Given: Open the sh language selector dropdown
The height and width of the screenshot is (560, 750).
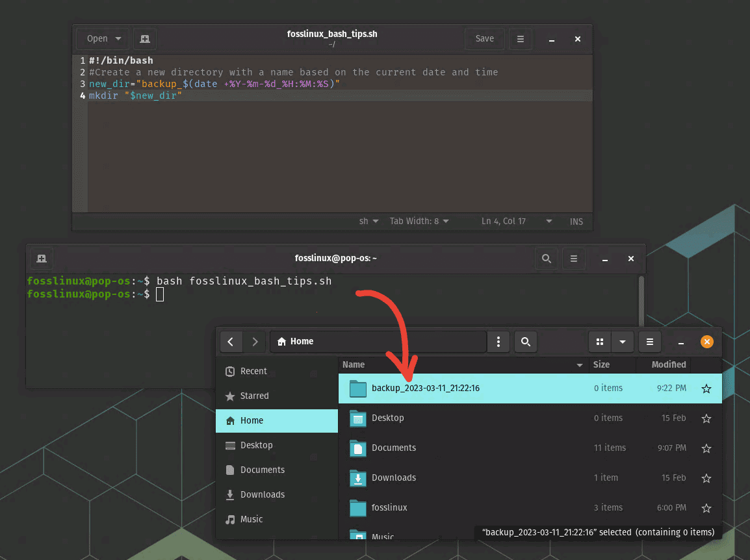Looking at the screenshot, I should [369, 222].
